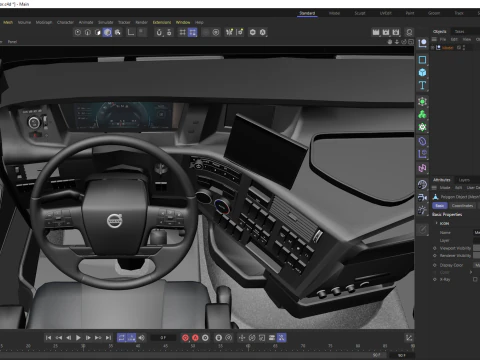Render to Picture Viewer clapperboard icon
This screenshot has width=480, height=360.
[386, 32]
